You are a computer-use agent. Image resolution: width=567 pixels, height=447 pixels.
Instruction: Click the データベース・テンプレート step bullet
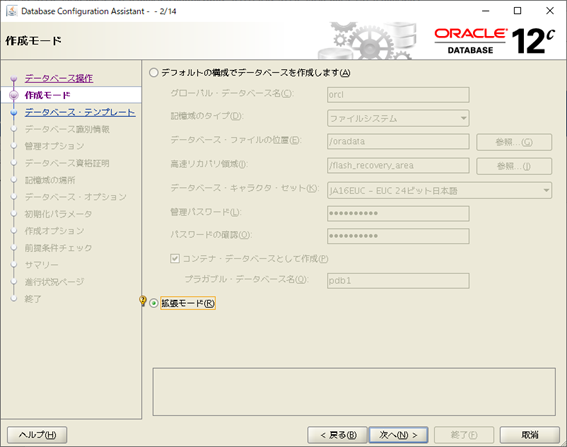pos(14,112)
